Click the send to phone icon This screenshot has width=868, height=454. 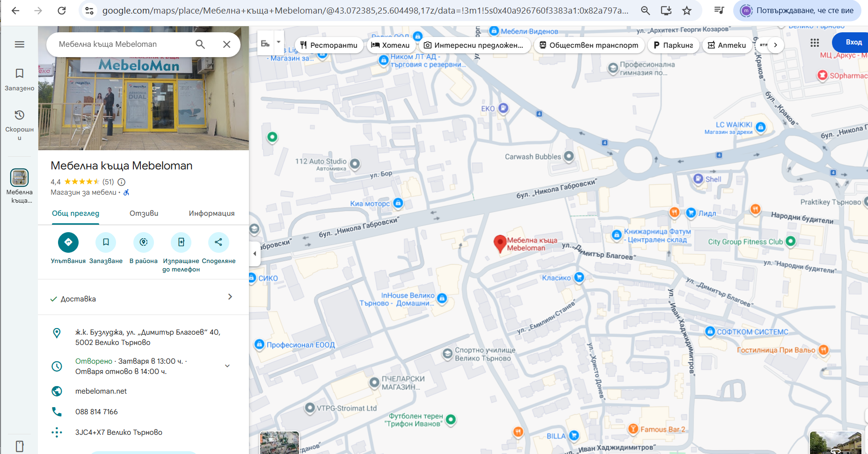[181, 242]
